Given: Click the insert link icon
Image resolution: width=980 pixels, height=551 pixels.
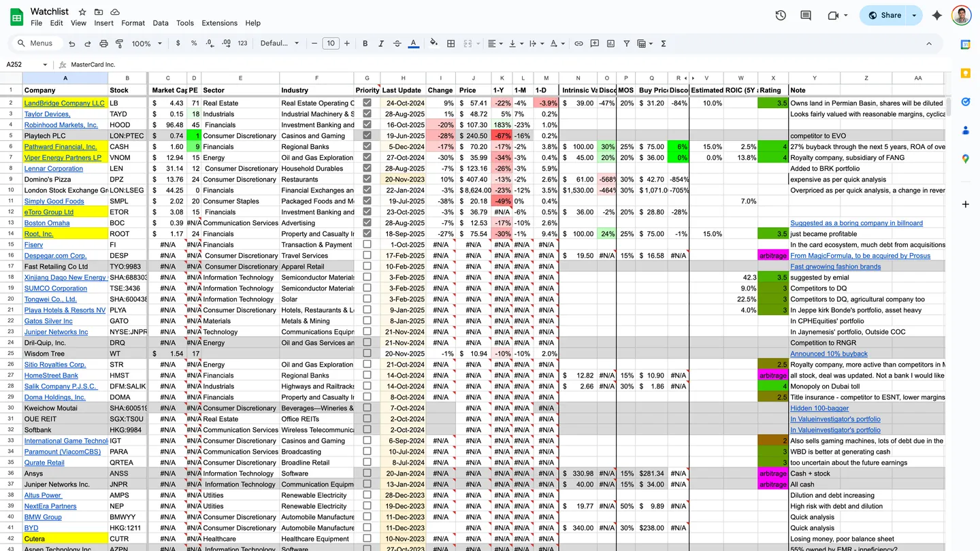Looking at the screenshot, I should coord(578,44).
